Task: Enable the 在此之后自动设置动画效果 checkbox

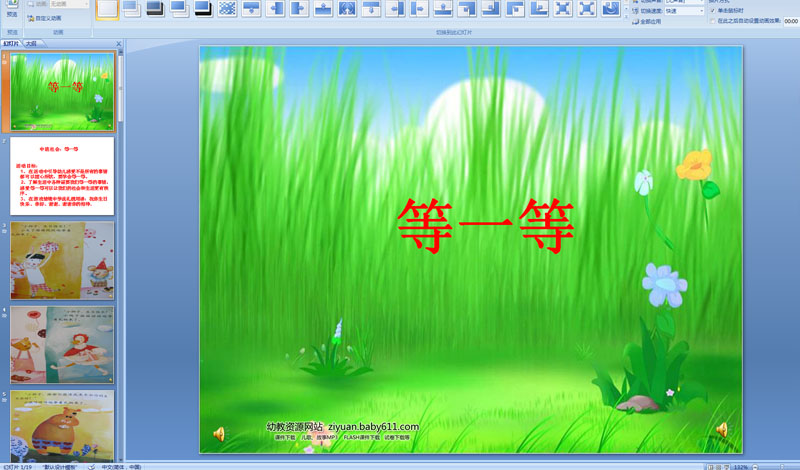Action: coord(713,21)
